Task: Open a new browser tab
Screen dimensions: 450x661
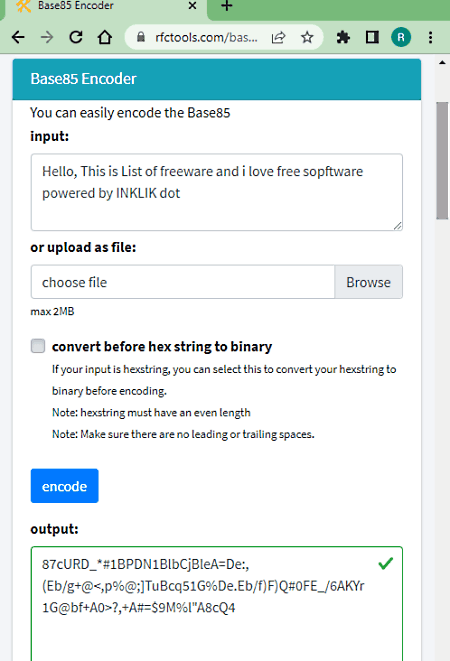Action: [226, 6]
